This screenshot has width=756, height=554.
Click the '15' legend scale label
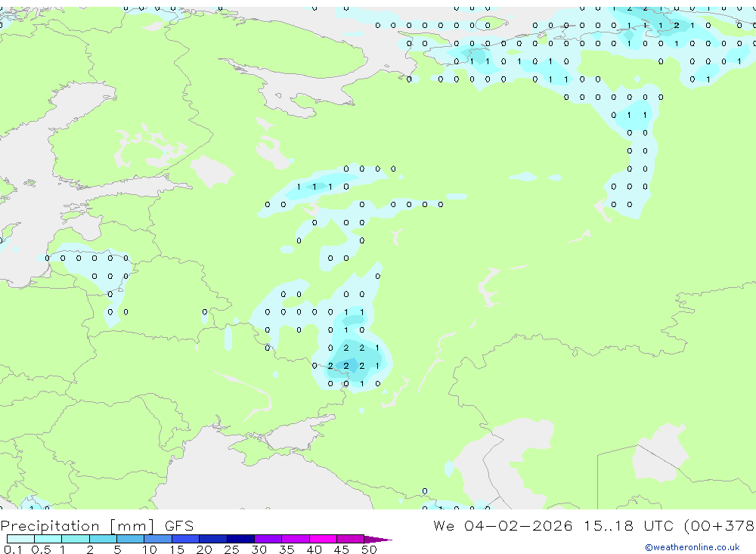point(177,549)
